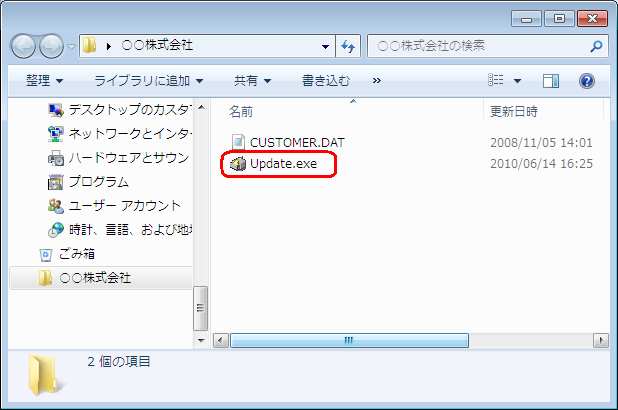This screenshot has width=618, height=410.
Task: Click the ○○株式会社の検索 search field
Action: (488, 46)
